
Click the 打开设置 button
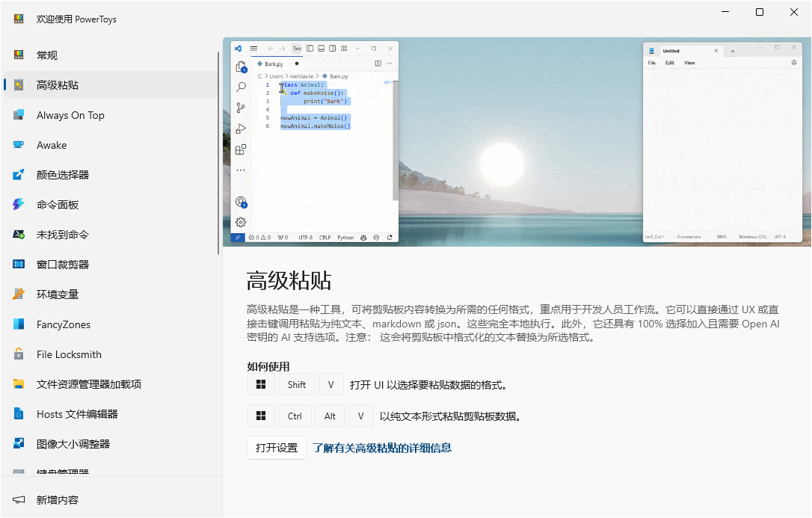point(276,447)
